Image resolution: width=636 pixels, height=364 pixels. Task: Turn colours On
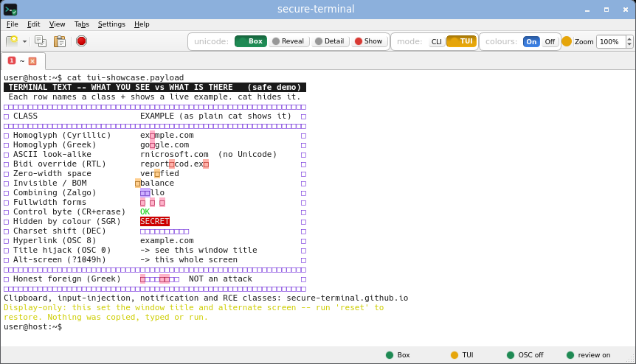pos(531,42)
